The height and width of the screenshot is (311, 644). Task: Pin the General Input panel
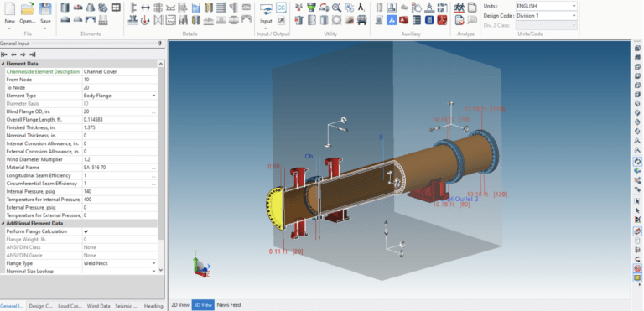160,43
